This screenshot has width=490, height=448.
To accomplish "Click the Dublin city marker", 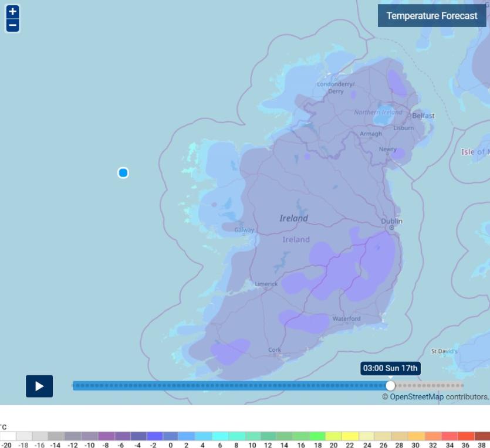I will click(391, 228).
